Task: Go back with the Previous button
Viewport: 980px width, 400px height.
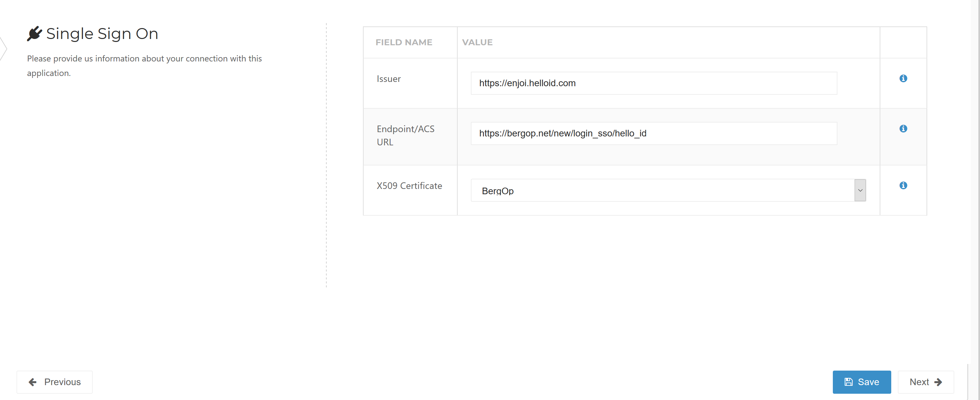Action: (x=54, y=382)
